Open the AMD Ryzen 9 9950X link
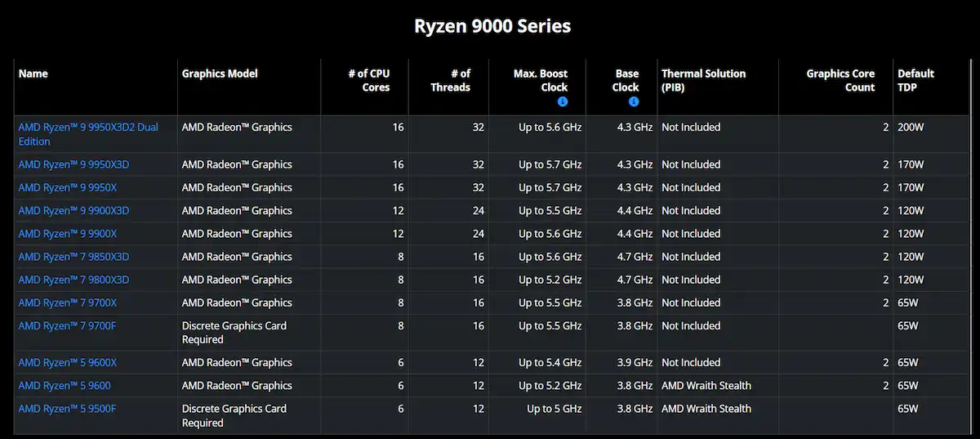The width and height of the screenshot is (980, 439). coord(68,187)
